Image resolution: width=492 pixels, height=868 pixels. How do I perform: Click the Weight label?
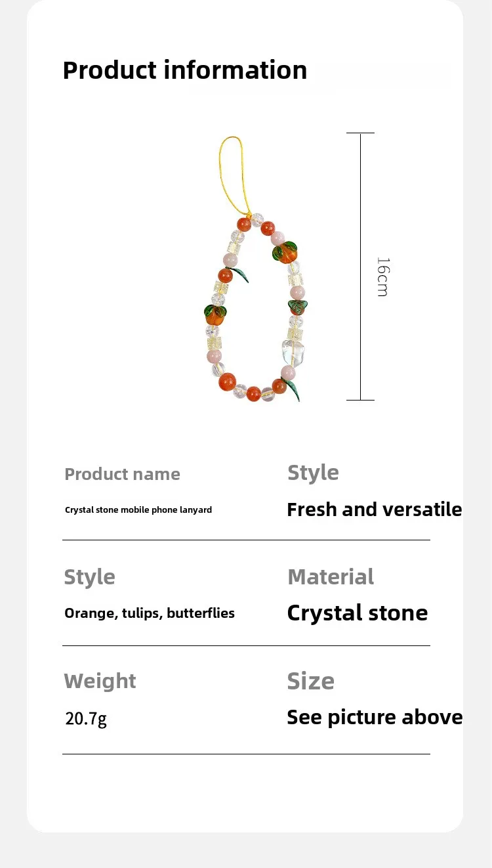click(x=100, y=681)
